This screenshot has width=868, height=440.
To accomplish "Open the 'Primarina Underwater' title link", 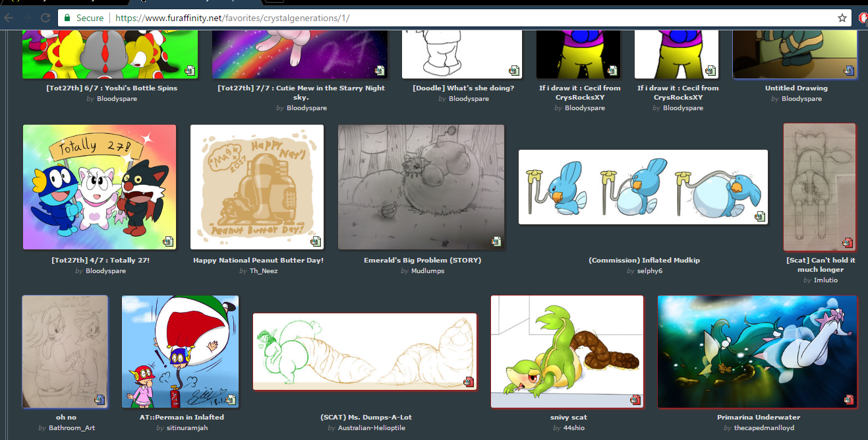I will pos(759,417).
